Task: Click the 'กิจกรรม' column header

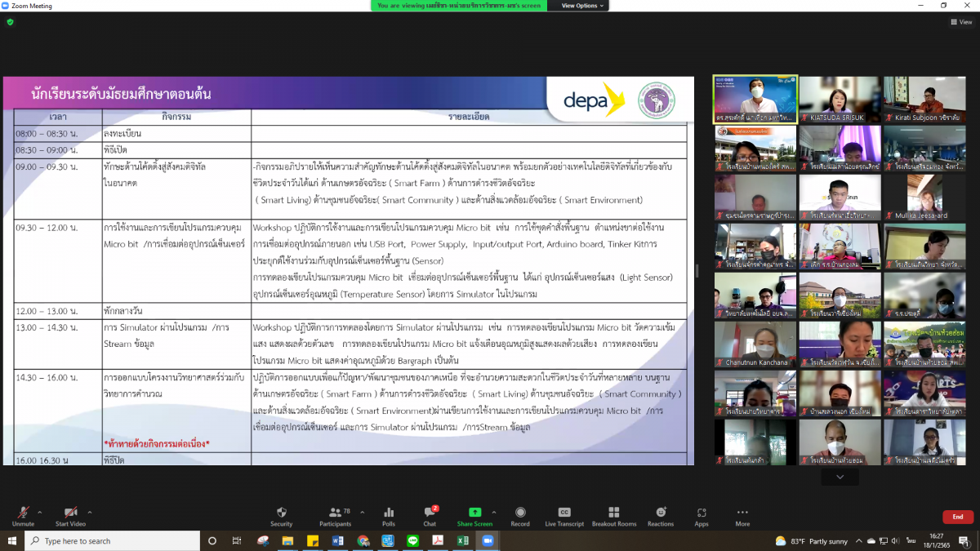Action: click(176, 117)
